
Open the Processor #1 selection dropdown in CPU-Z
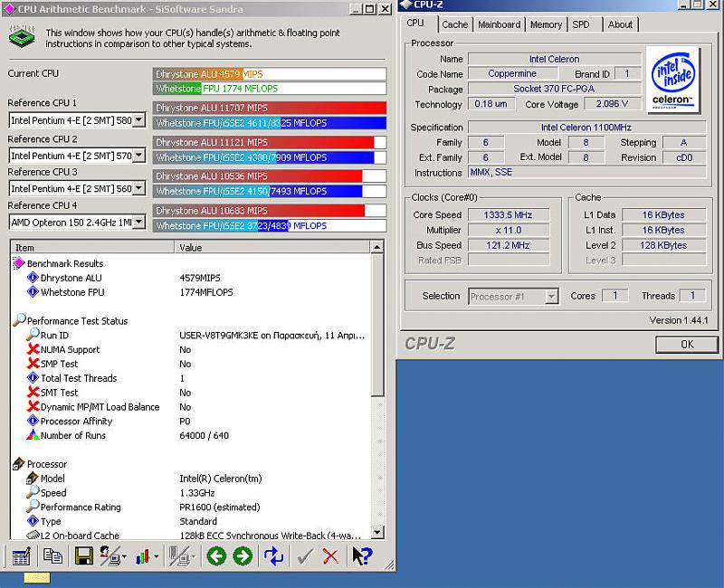pos(551,297)
